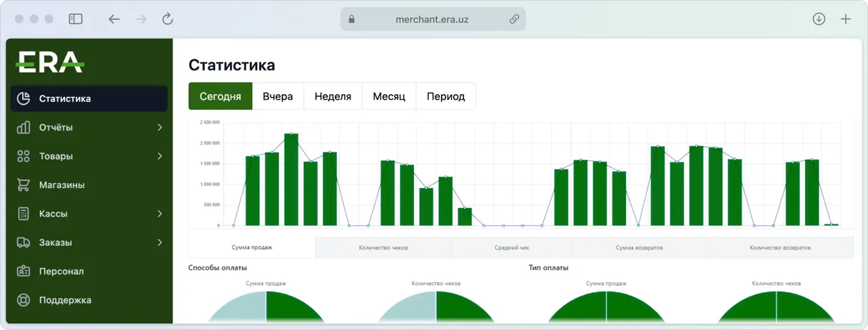Open Магазины in the sidebar

tap(89, 185)
